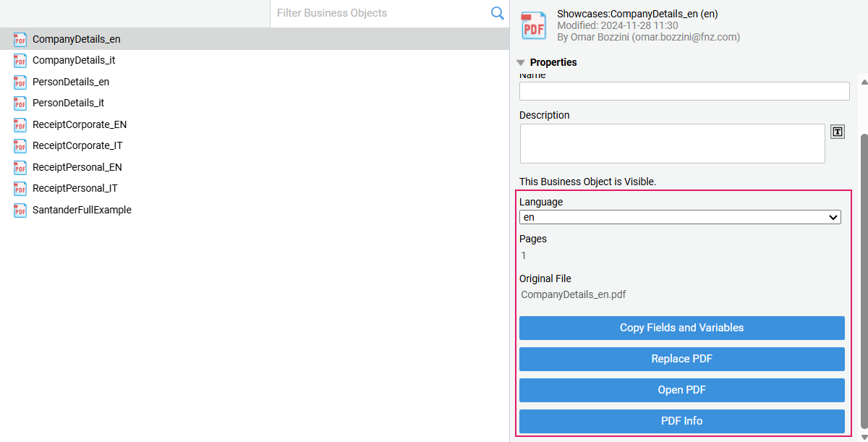Click Copy Fields and Variables button

coord(682,328)
